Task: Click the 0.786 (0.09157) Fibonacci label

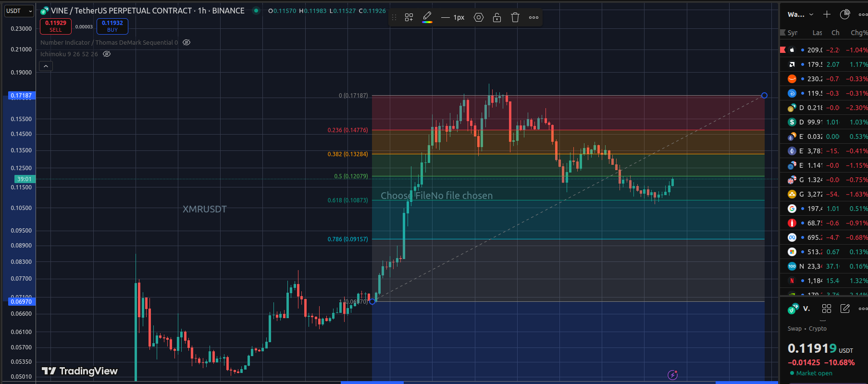Action: [x=347, y=239]
